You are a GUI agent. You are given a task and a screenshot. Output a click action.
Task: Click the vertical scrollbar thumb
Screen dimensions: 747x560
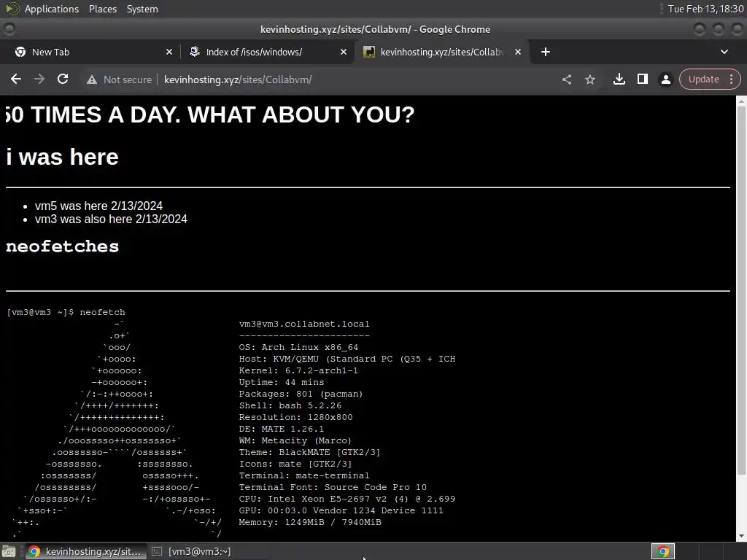click(741, 290)
